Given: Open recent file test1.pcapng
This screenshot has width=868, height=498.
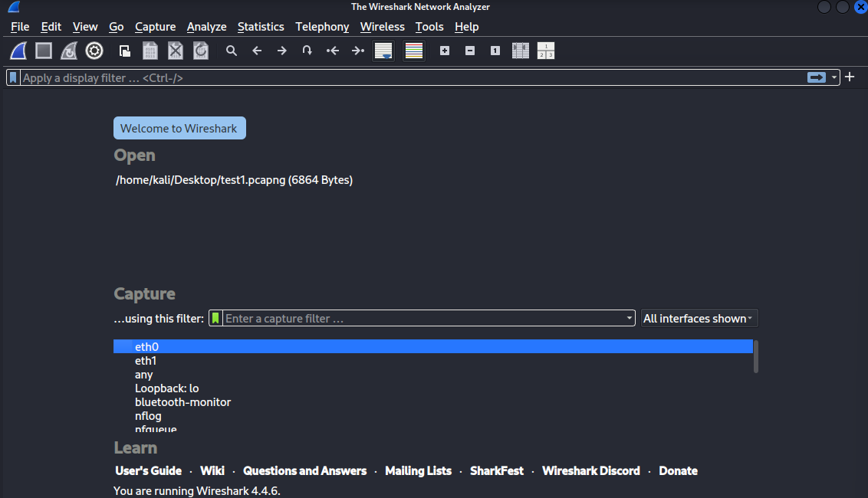Looking at the screenshot, I should 234,180.
